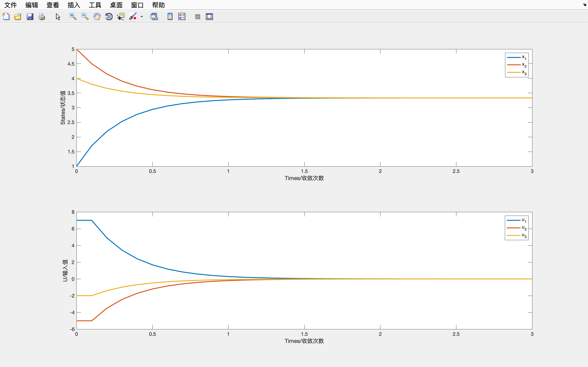This screenshot has height=367, width=588.
Task: Open the 工具 menu
Action: click(x=95, y=5)
